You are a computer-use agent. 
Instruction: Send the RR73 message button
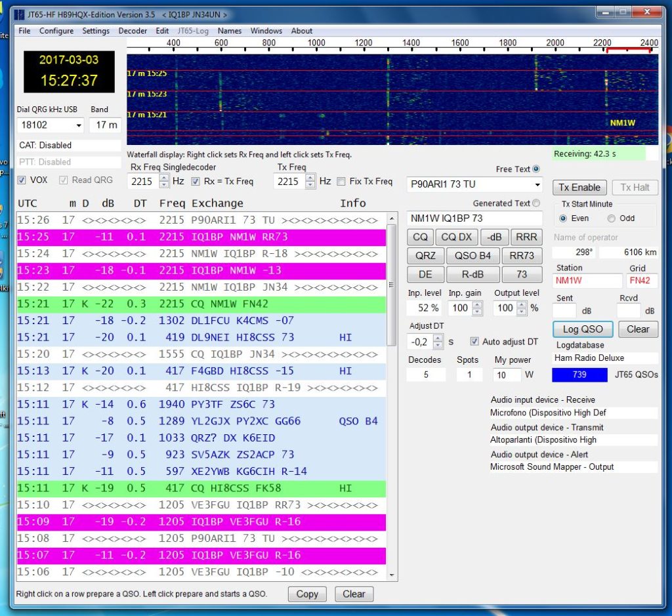(x=522, y=256)
